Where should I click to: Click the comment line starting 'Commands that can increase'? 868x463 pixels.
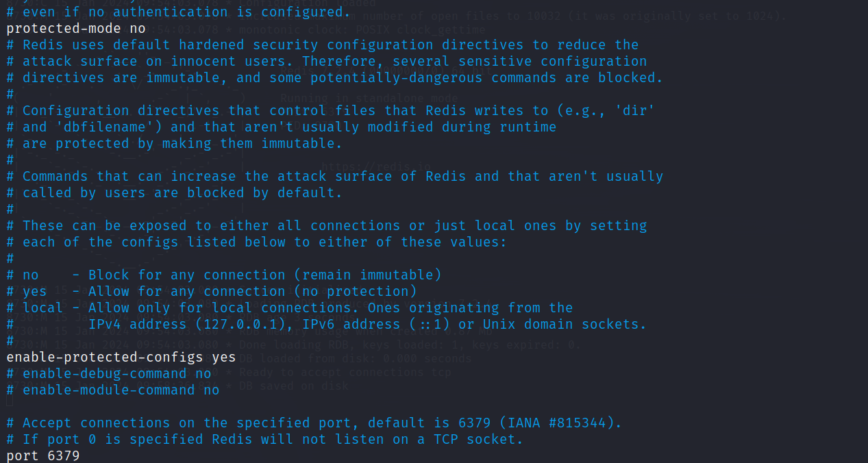pyautogui.click(x=335, y=176)
